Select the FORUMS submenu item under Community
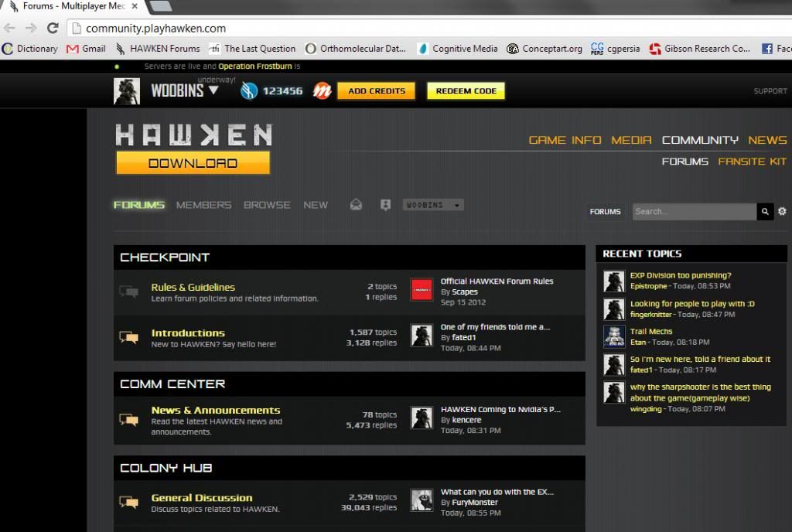Viewport: 792px width, 532px height. [x=685, y=162]
